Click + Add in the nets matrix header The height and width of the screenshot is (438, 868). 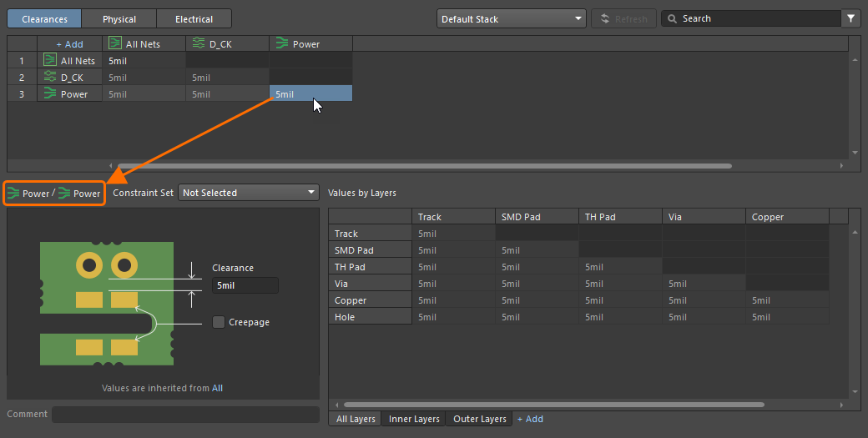[69, 44]
